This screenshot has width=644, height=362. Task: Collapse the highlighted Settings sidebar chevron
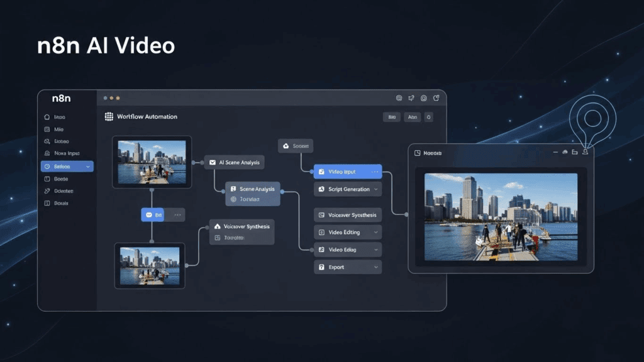click(87, 167)
